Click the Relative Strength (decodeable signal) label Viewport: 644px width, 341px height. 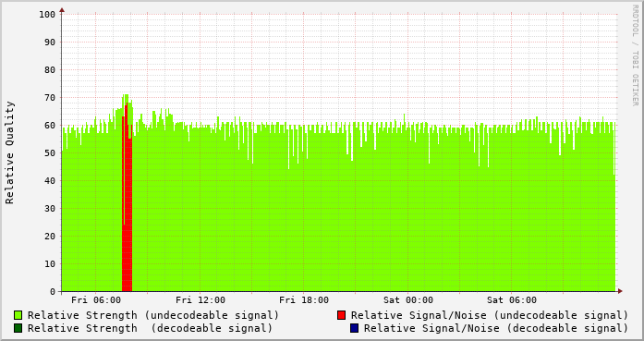150,328
